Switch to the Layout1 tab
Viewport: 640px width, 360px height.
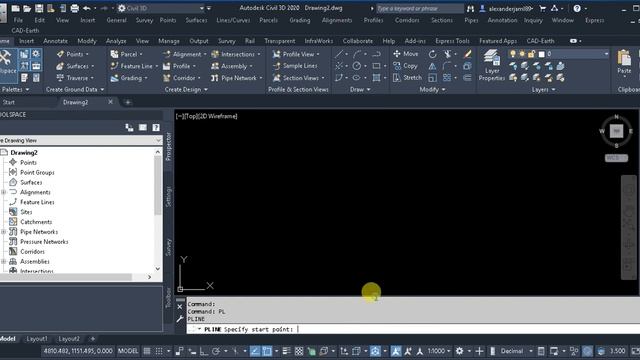point(37,339)
